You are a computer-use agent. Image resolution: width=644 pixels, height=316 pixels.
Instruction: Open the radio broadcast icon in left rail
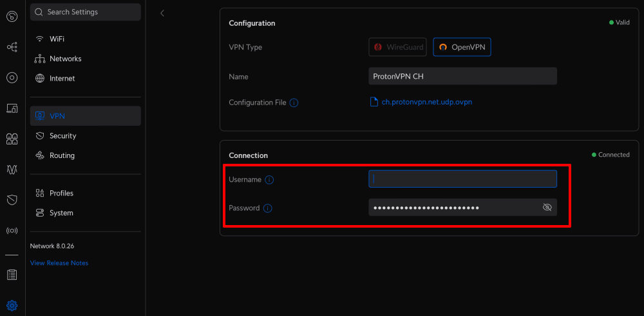pyautogui.click(x=12, y=231)
